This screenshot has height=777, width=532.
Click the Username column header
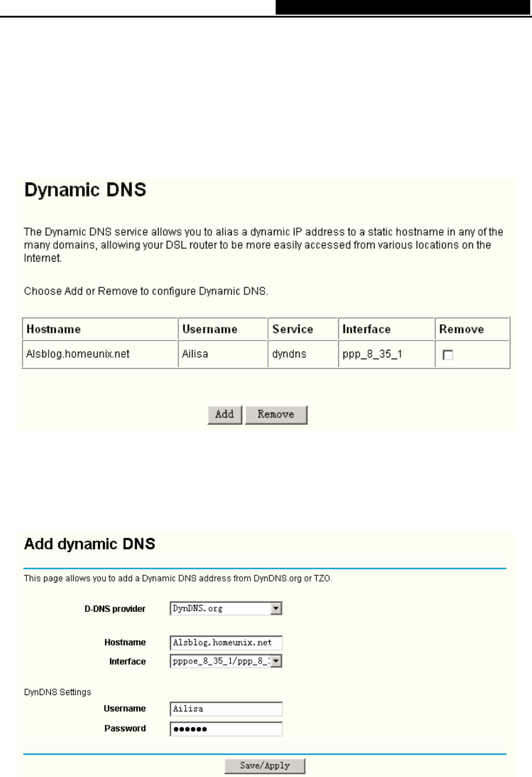223,329
